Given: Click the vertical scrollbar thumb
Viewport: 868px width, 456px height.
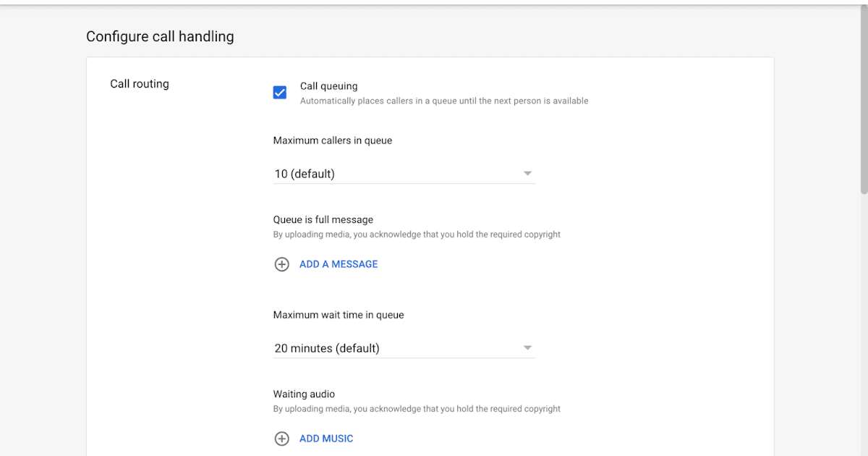Looking at the screenshot, I should [864, 101].
